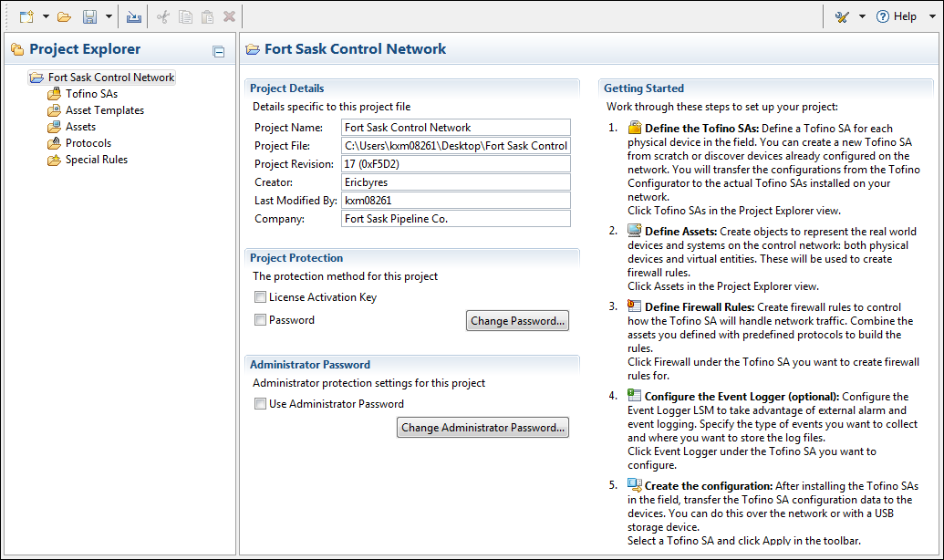Viewport: 944px width, 560px height.
Task: Click the Cut scissors toolbar icon
Action: tap(162, 16)
